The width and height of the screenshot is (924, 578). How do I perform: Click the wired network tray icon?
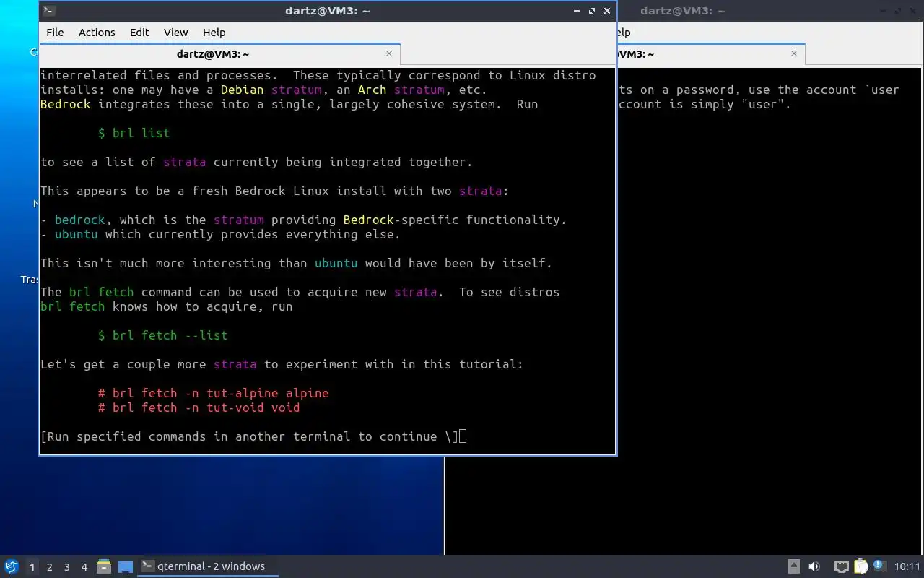coord(842,566)
